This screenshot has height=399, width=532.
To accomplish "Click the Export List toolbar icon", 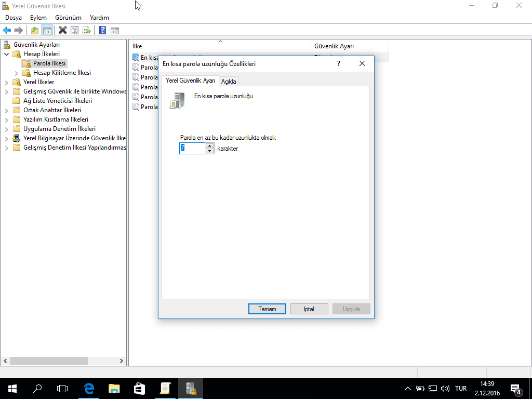I will coord(87,31).
